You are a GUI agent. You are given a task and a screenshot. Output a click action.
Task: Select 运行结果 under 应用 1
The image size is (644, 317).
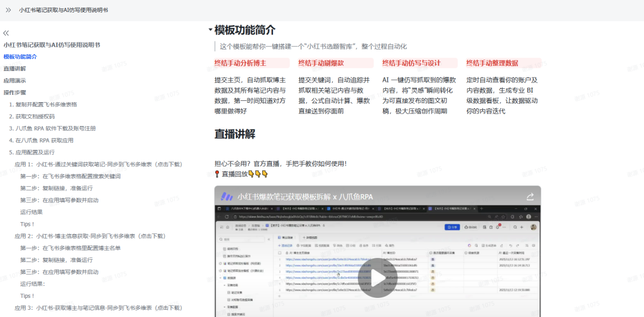(31, 212)
